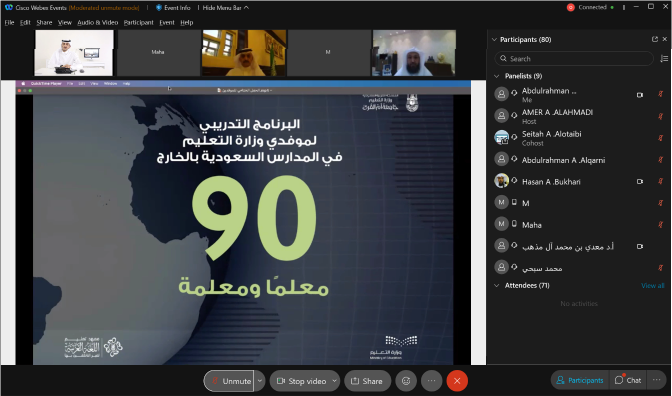Select panelist Abdulrahman A .Alqarni
This screenshot has height=396, width=672.
point(579,160)
